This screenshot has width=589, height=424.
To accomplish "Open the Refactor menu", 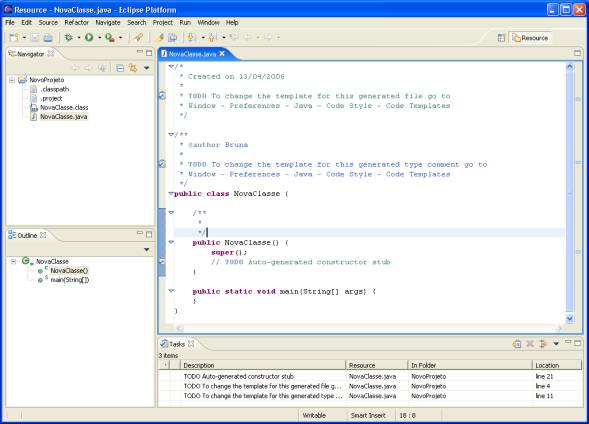I will coord(77,23).
